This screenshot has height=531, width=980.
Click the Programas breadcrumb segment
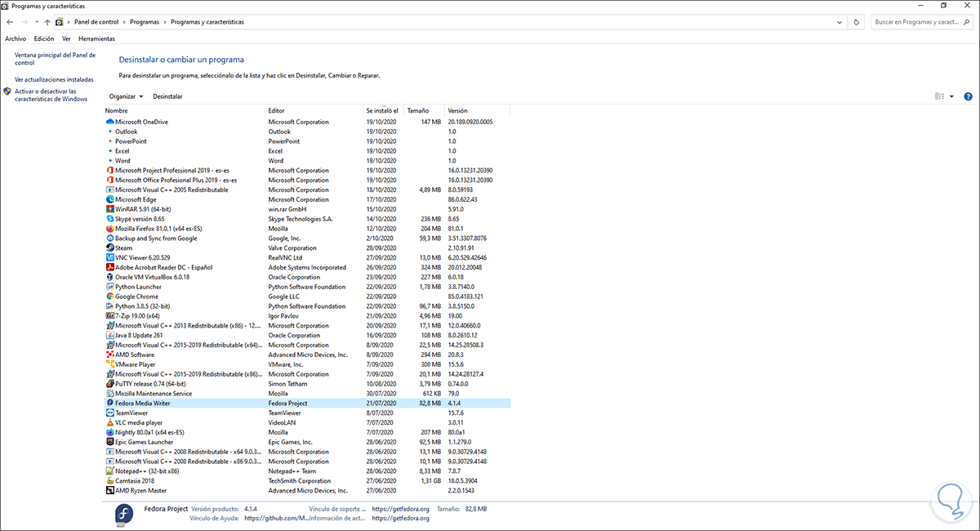coord(145,22)
